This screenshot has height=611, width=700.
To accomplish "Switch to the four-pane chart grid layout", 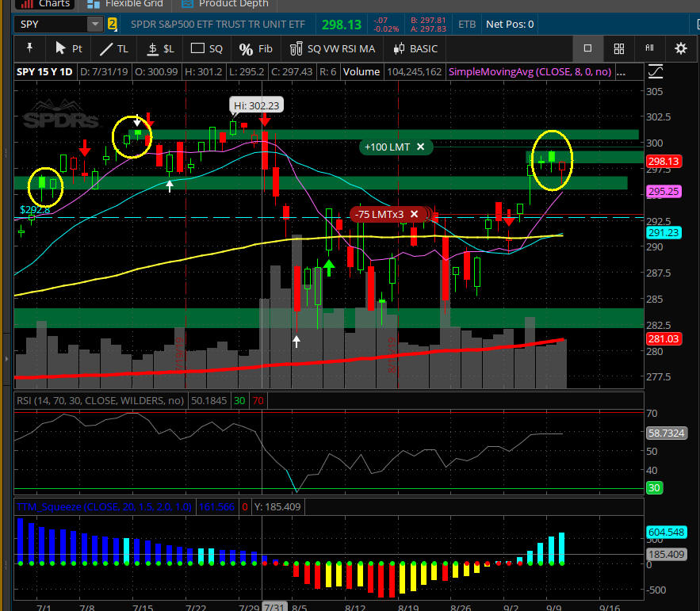I will pos(619,48).
